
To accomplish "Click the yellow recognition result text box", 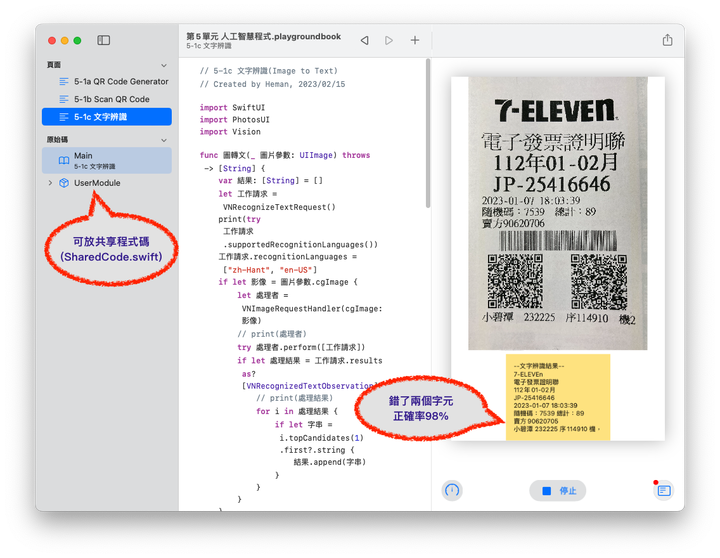I will (x=557, y=396).
